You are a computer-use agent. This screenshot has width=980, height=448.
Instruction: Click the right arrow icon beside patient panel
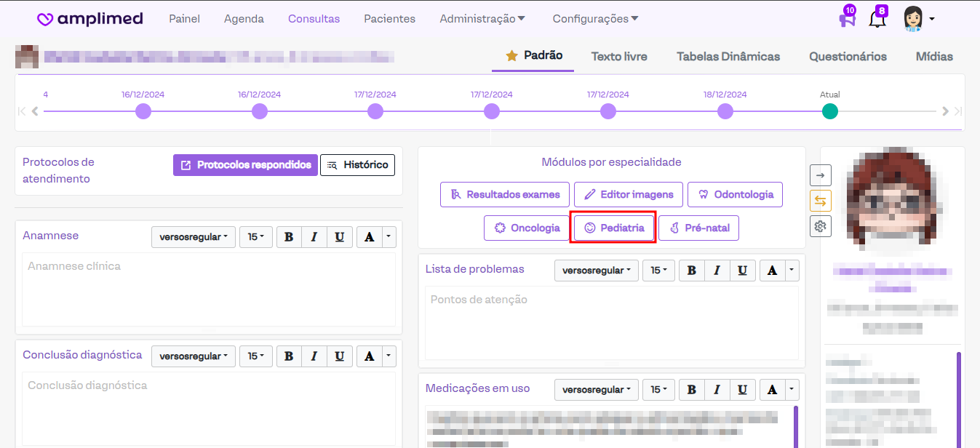click(821, 175)
